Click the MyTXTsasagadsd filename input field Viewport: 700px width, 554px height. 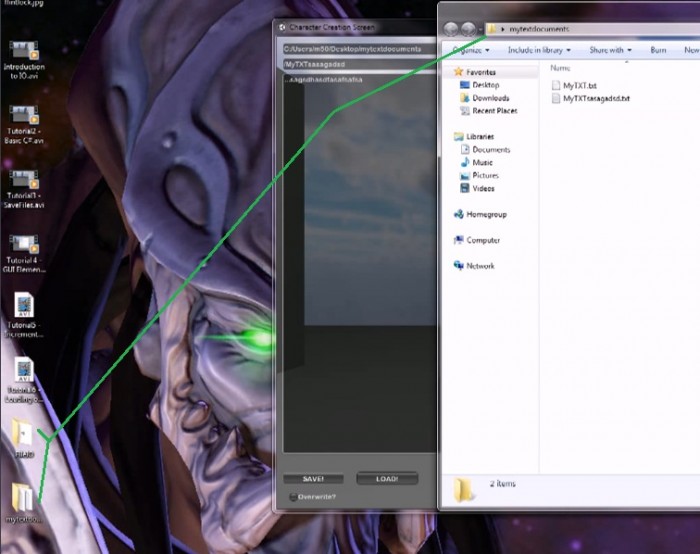360,64
